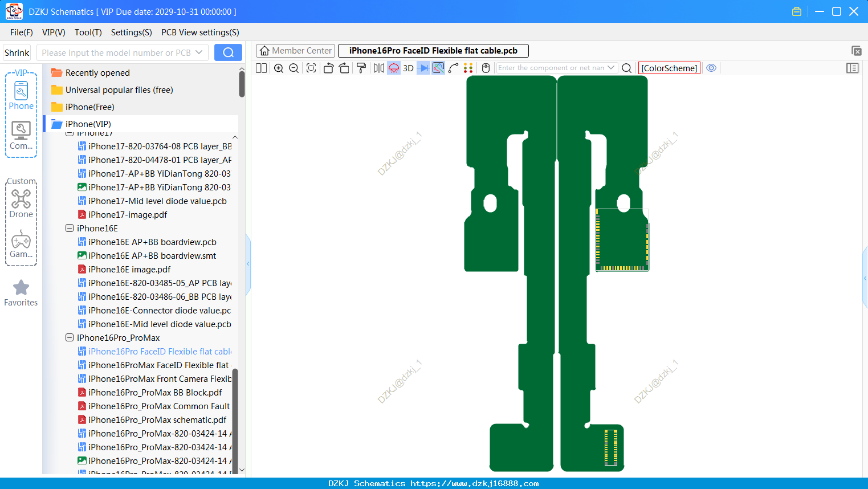
Task: Click the component or net name field
Action: point(551,68)
